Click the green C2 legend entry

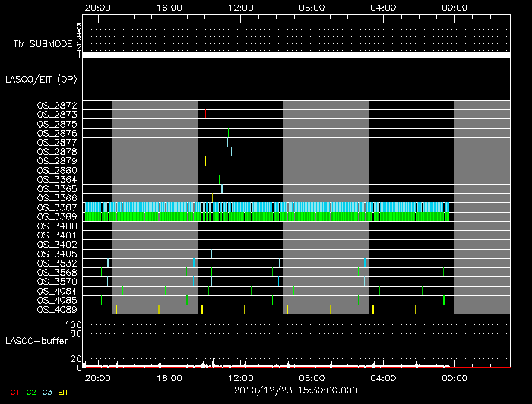click(x=31, y=391)
